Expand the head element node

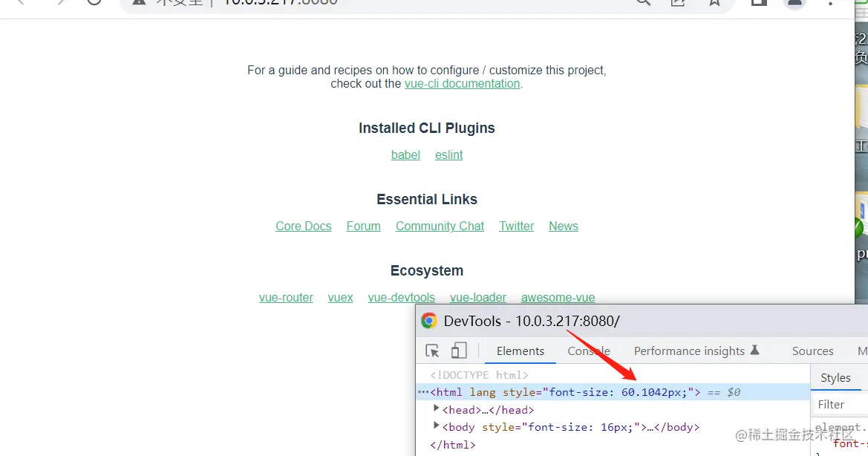436,408
